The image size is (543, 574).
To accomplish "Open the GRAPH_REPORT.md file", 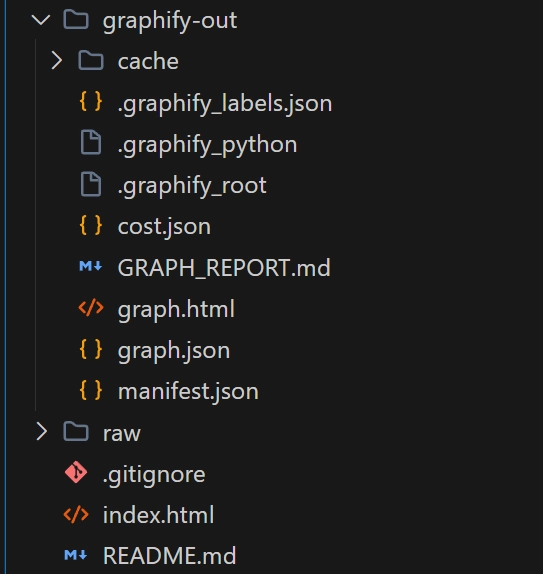I will click(224, 268).
